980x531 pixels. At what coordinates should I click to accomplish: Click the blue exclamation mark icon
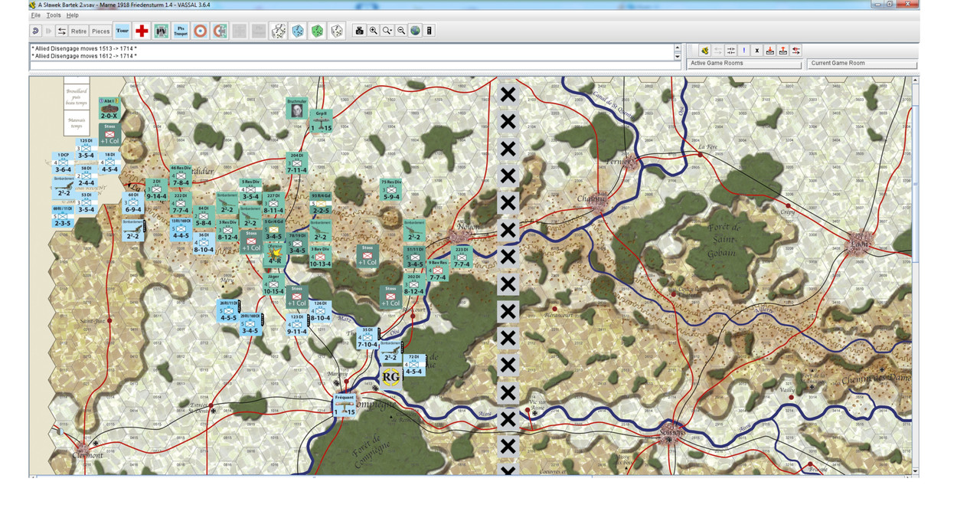click(743, 51)
